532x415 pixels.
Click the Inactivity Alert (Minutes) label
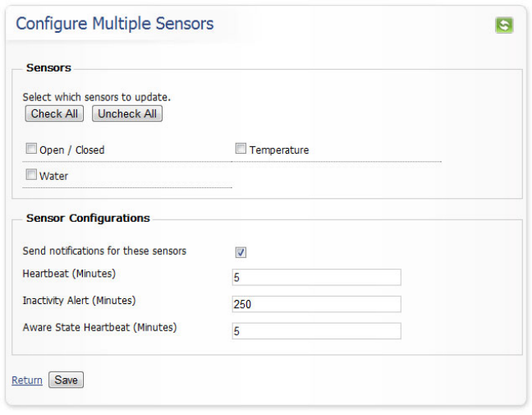(79, 300)
